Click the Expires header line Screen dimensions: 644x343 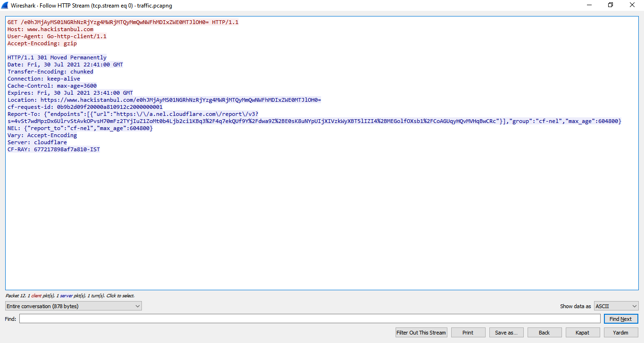point(70,93)
